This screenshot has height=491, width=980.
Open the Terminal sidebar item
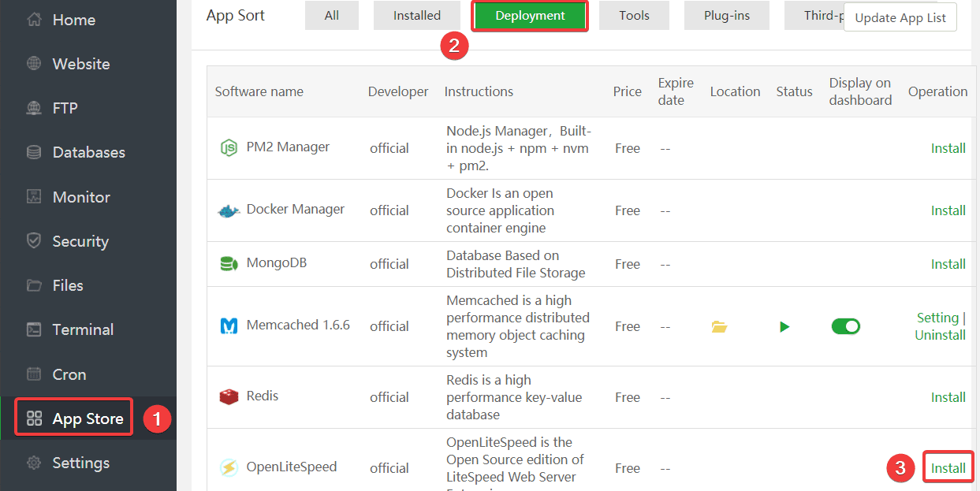[x=83, y=329]
